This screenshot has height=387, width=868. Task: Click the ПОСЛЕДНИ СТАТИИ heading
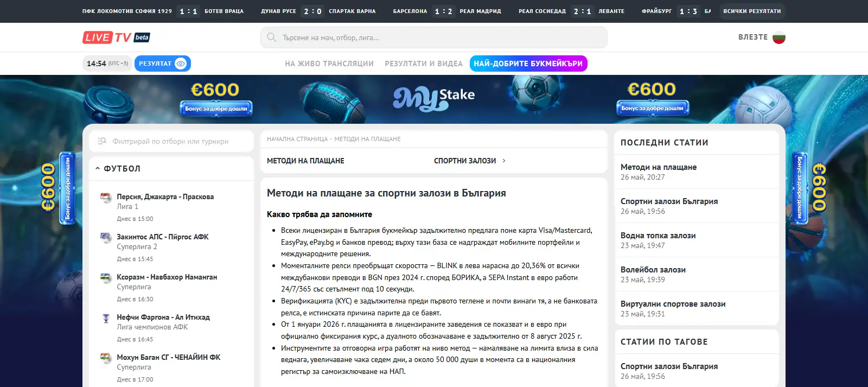click(x=665, y=143)
